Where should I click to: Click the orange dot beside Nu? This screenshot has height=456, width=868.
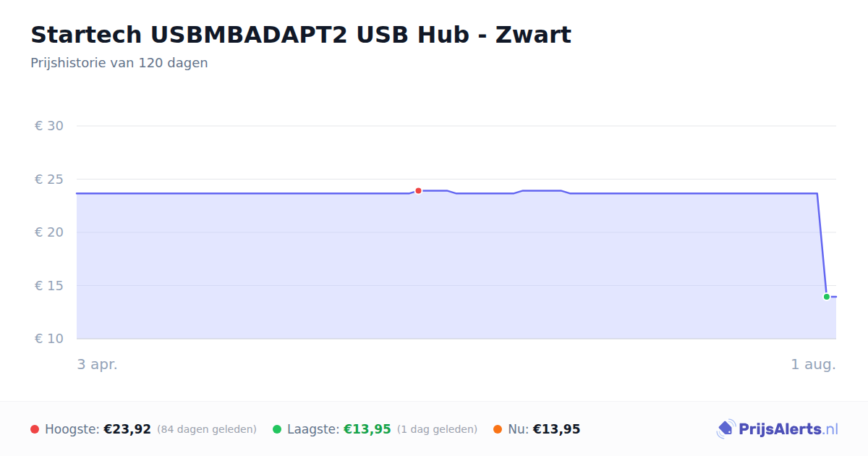click(x=498, y=429)
